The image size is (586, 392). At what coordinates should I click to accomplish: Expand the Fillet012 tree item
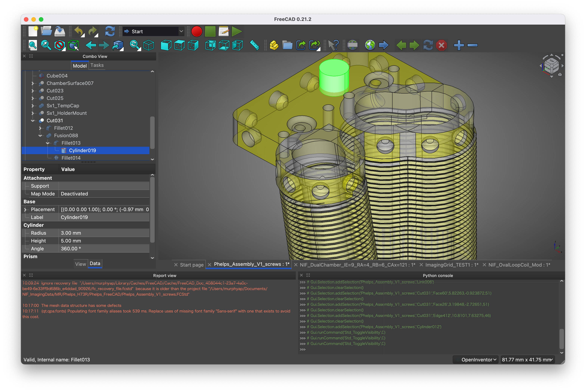coord(40,128)
